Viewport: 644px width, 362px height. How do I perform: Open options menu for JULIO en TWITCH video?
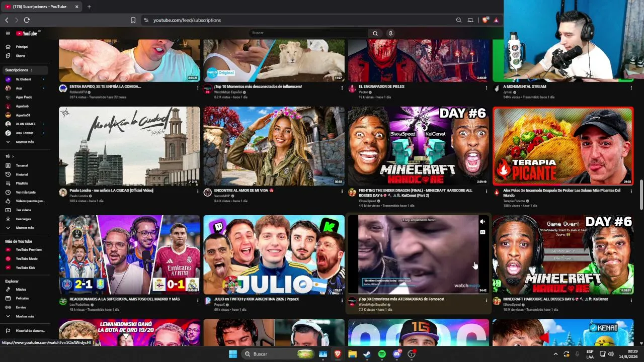click(x=342, y=301)
